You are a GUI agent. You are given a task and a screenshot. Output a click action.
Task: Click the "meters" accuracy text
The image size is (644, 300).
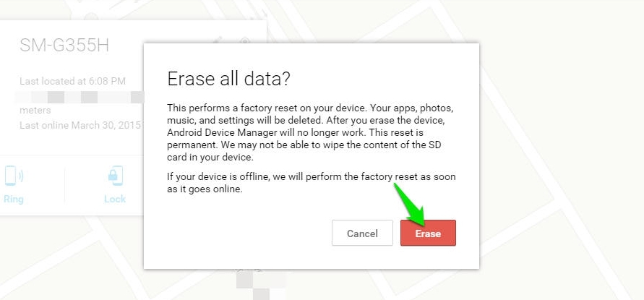(35, 111)
